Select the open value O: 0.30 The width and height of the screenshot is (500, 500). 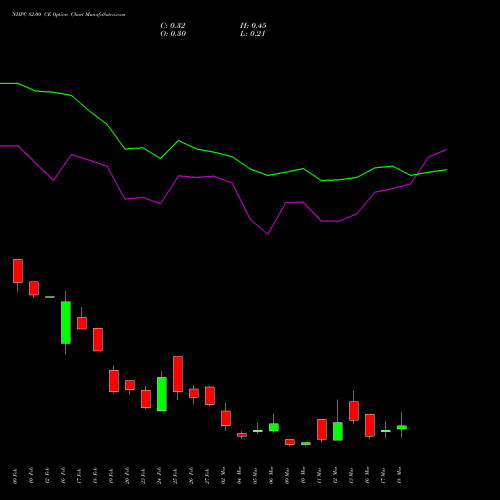pyautogui.click(x=173, y=34)
